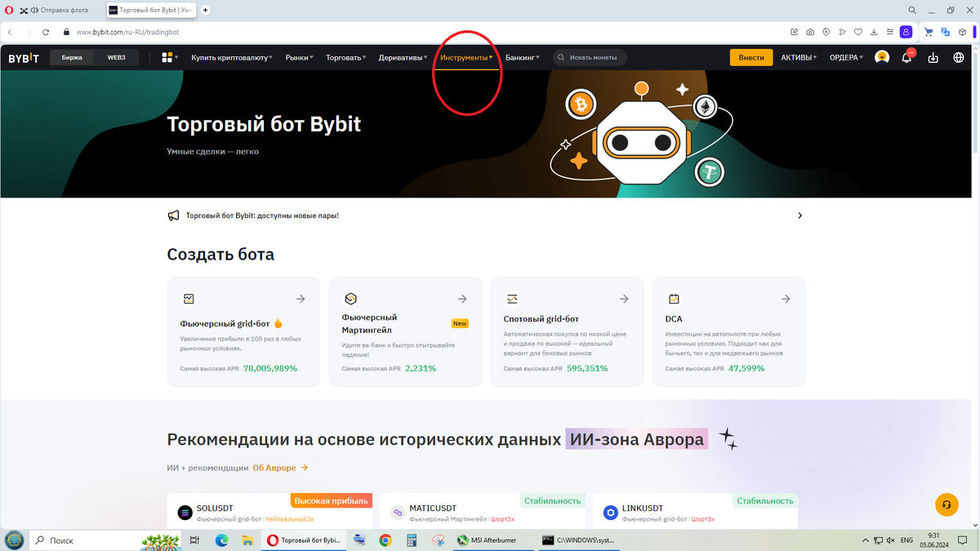Click the ENG keyboard language indicator
This screenshot has width=980, height=551.
pyautogui.click(x=906, y=540)
